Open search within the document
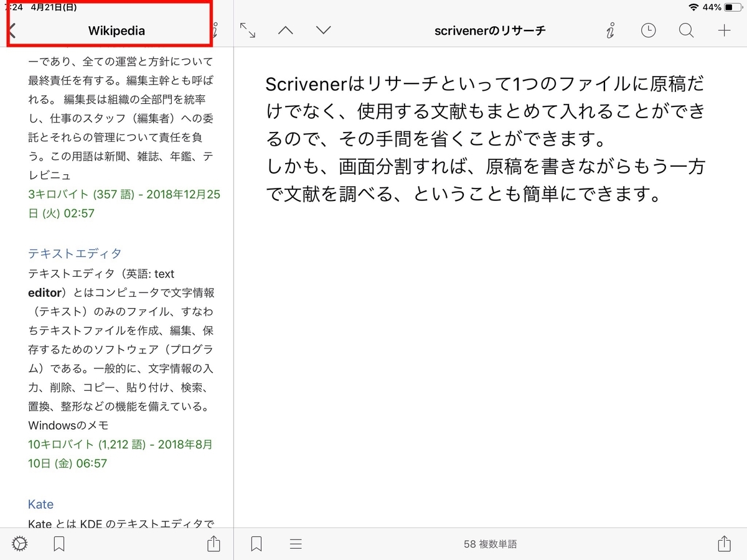Image resolution: width=747 pixels, height=560 pixels. pos(686,30)
